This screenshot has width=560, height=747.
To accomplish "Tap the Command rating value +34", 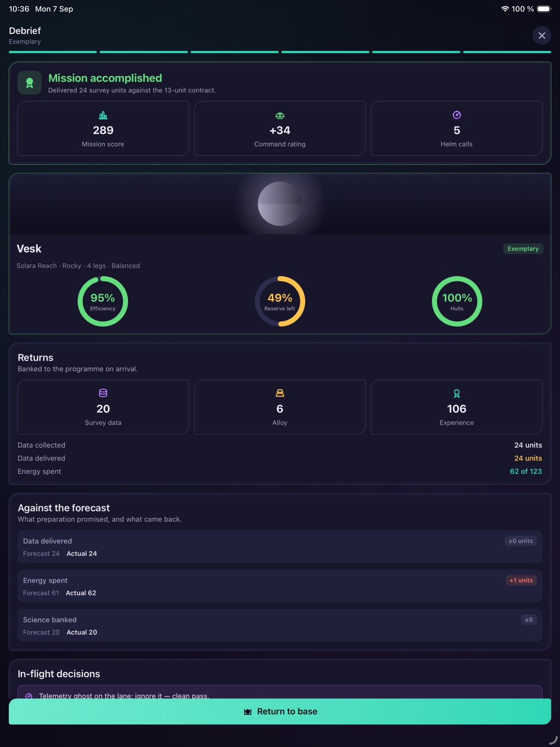I will [x=280, y=130].
